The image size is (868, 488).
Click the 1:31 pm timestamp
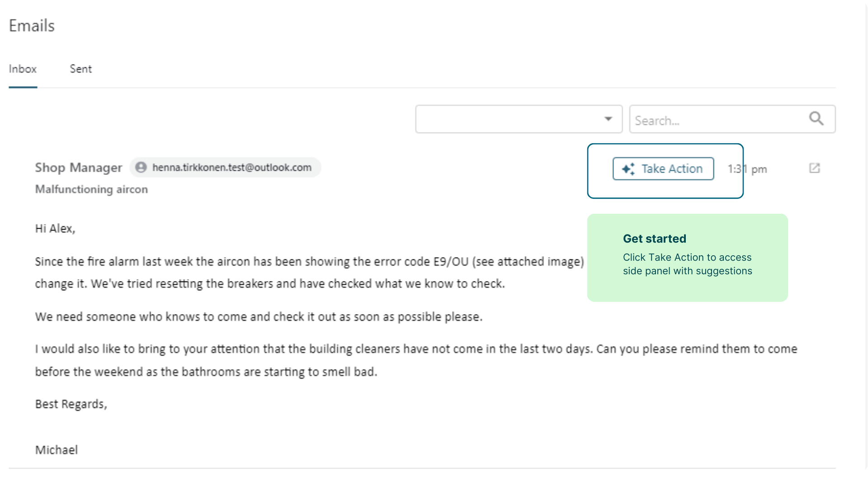tap(747, 169)
